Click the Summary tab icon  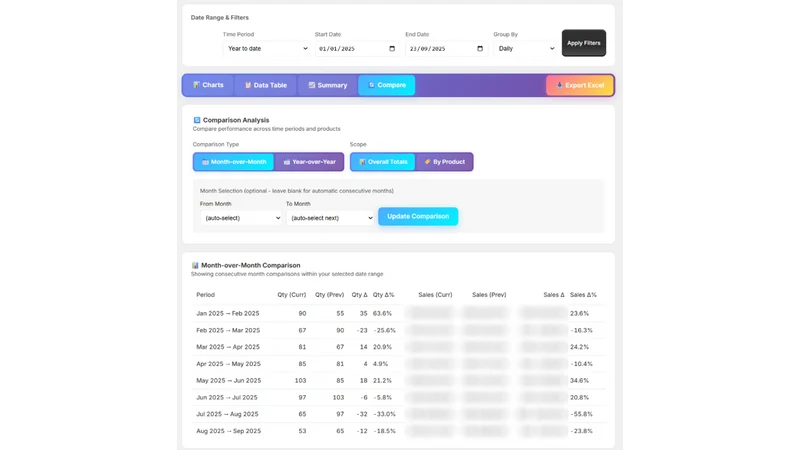pos(311,85)
